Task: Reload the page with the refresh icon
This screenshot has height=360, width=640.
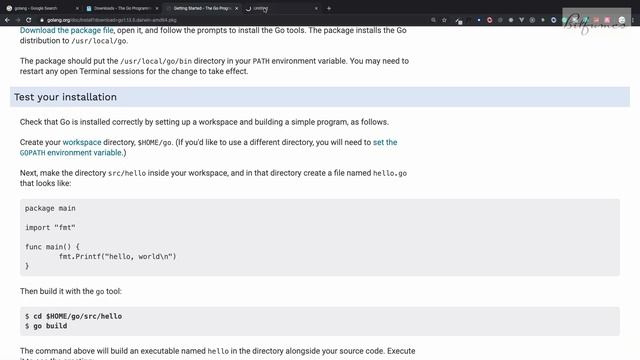Action: [x=29, y=20]
